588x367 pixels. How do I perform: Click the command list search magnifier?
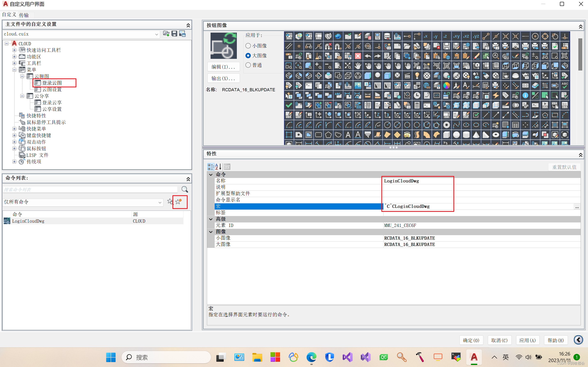(185, 189)
